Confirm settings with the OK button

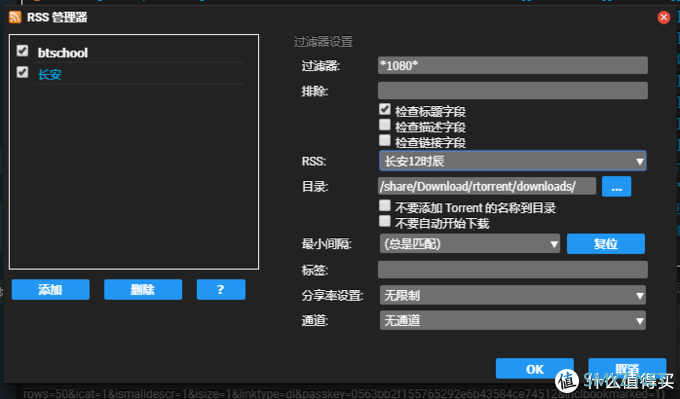pos(535,369)
